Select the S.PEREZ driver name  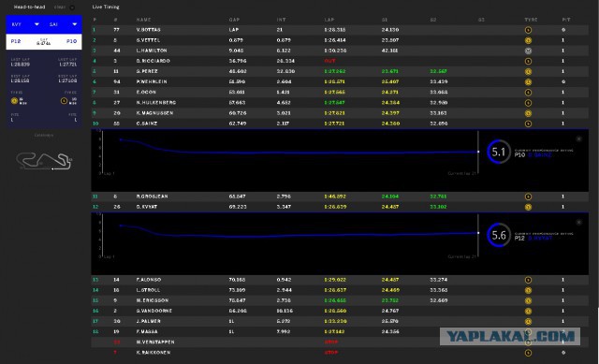[x=147, y=71]
